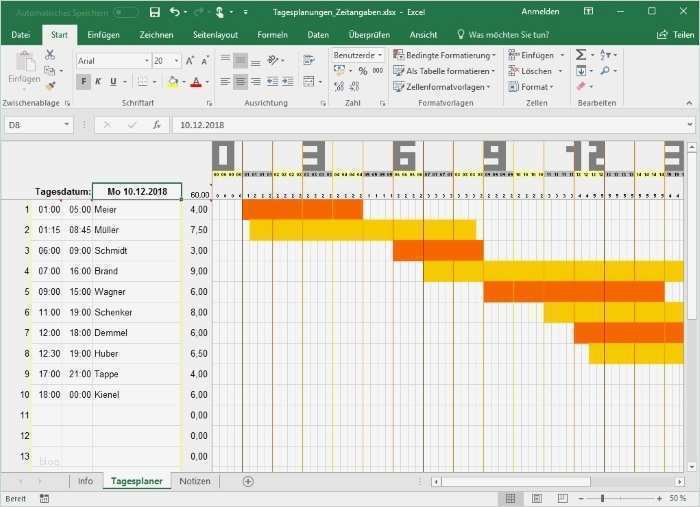The width and height of the screenshot is (700, 507).
Task: Add a new sheet with the plus button
Action: (248, 481)
